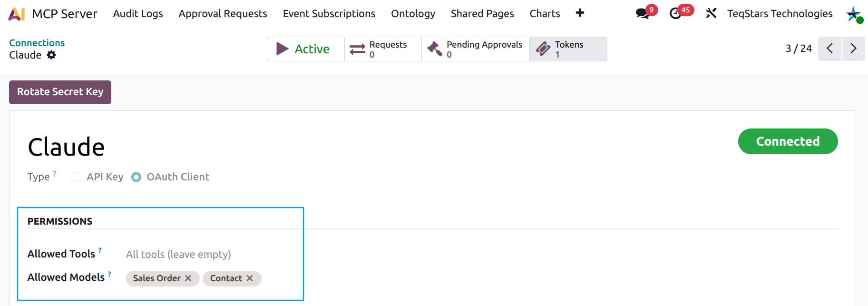Open the Pending Approvals stat button
The image size is (868, 306).
[476, 49]
